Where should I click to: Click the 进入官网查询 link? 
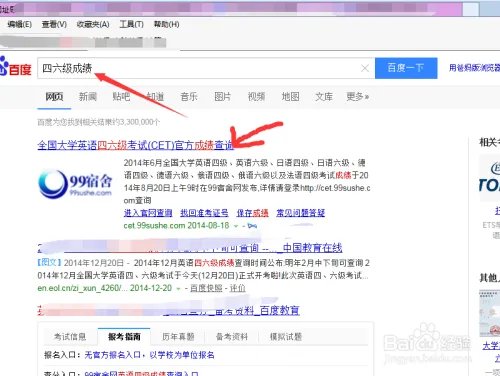(x=148, y=213)
